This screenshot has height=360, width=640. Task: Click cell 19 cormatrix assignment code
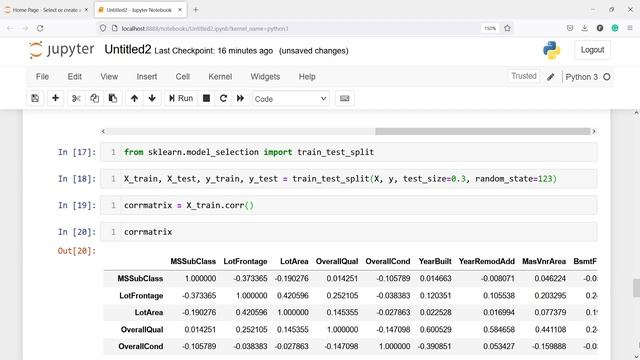(189, 205)
